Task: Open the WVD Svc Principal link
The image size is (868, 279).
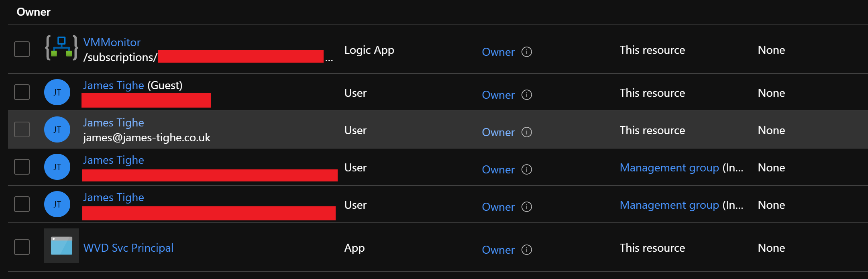Action: point(128,248)
